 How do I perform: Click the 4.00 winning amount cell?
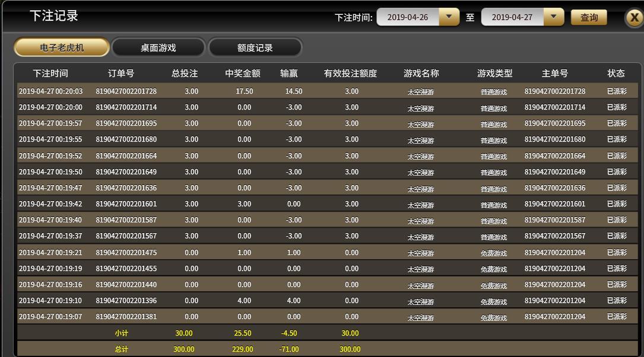pyautogui.click(x=245, y=301)
